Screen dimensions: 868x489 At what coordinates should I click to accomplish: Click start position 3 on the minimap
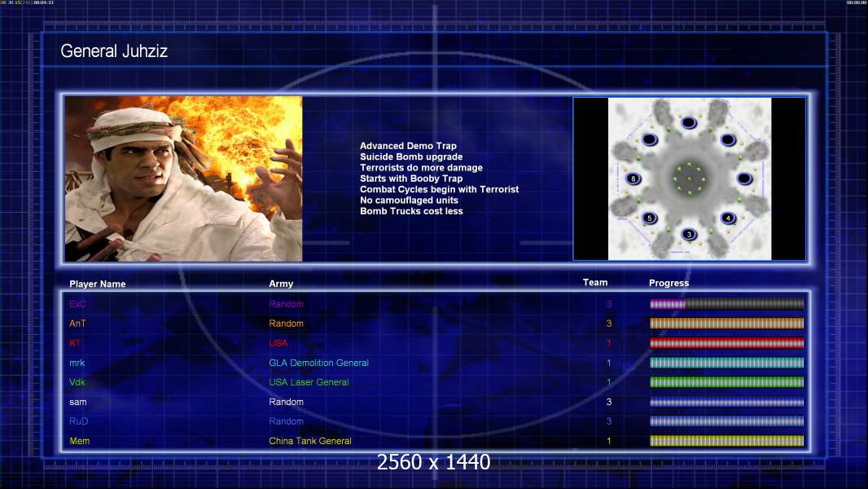[x=690, y=235]
